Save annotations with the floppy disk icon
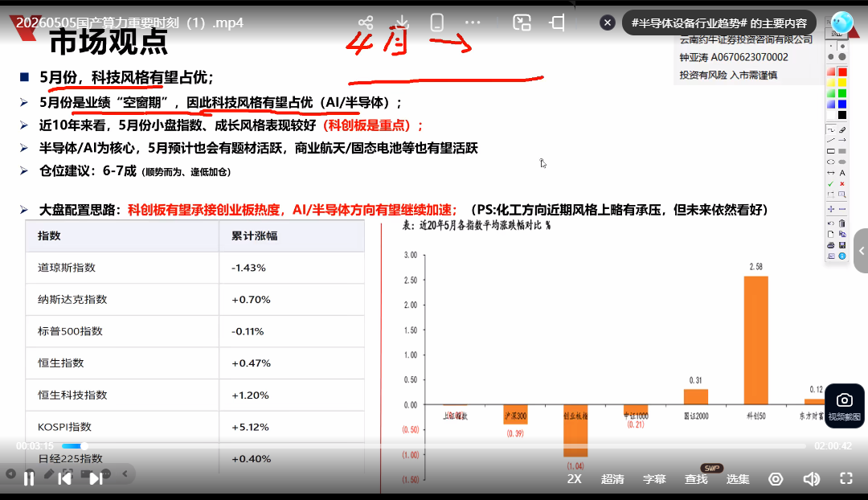868x500 pixels. 842,244
